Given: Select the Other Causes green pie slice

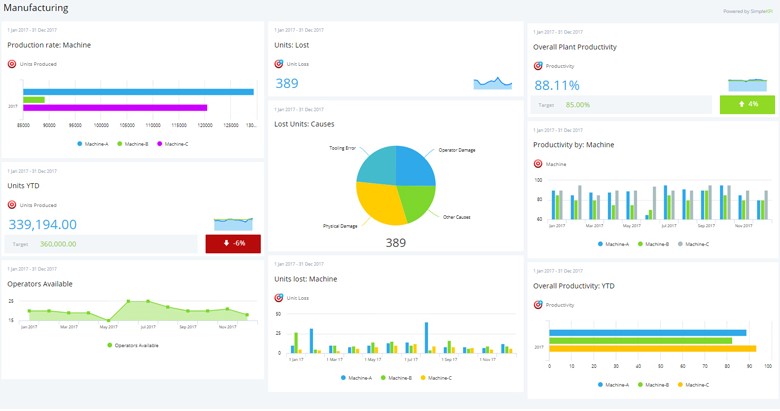Looking at the screenshot, I should click(x=418, y=202).
